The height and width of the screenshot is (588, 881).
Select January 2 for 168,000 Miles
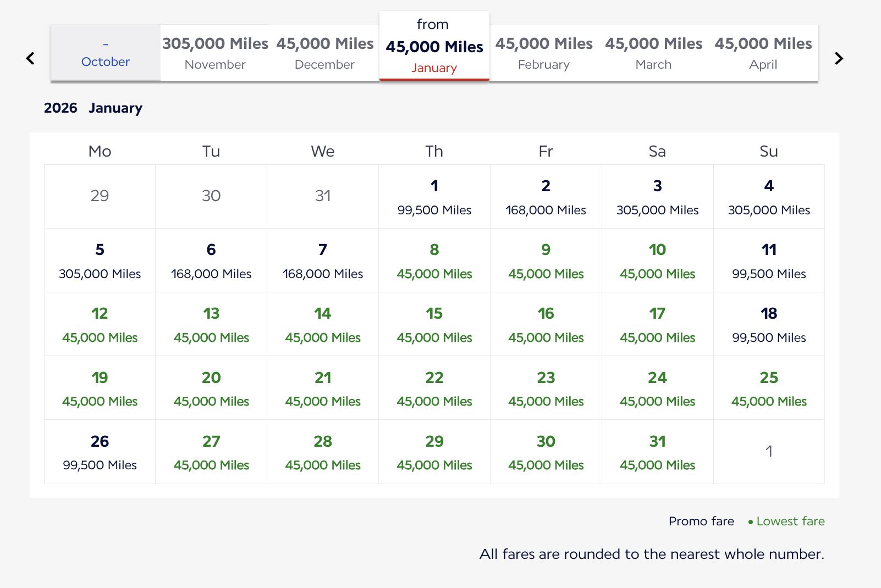pyautogui.click(x=546, y=197)
